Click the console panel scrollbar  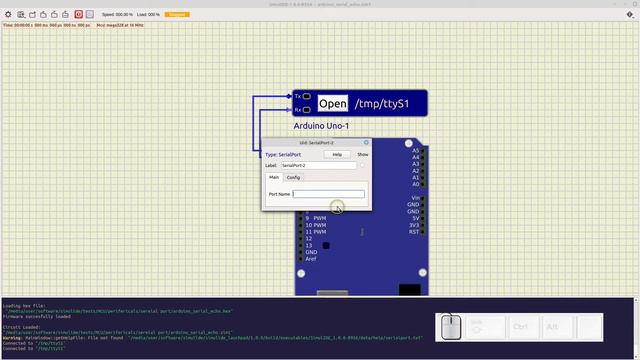(x=636, y=328)
